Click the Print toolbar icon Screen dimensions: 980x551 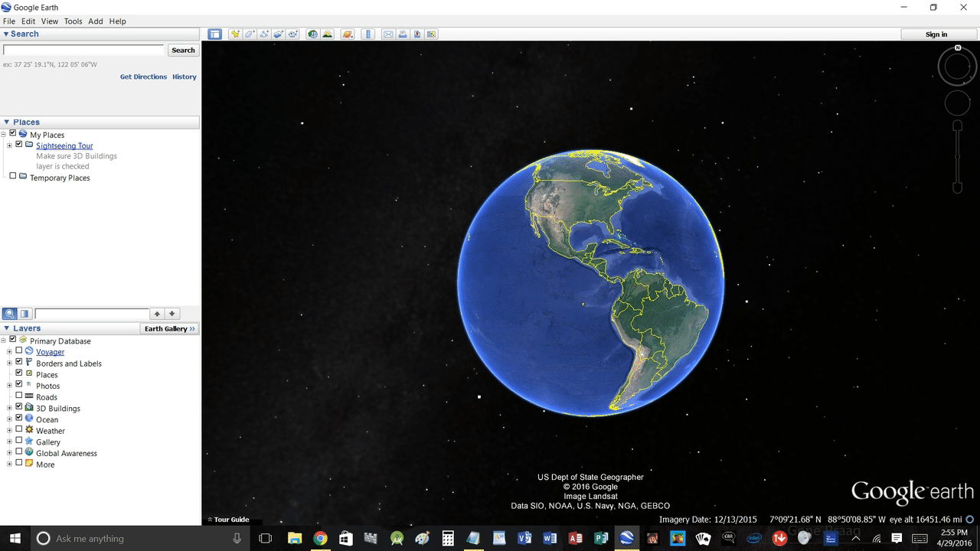pos(403,34)
